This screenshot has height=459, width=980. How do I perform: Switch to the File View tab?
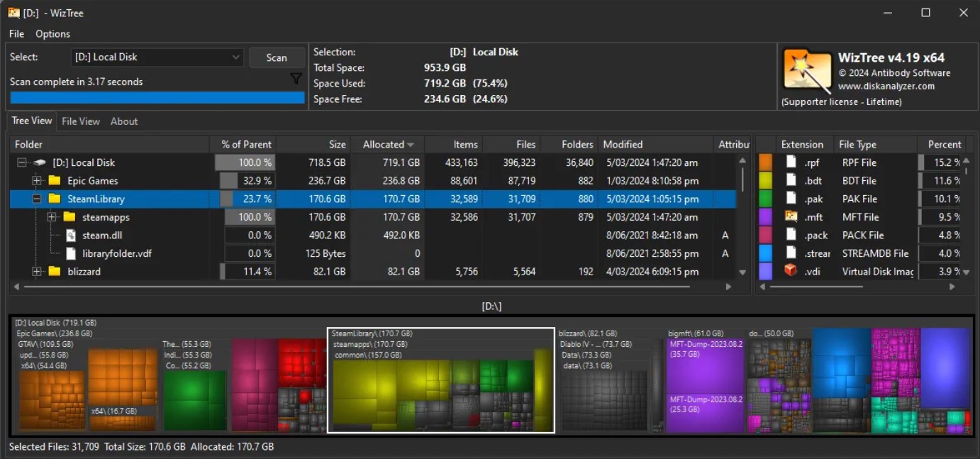coord(81,121)
